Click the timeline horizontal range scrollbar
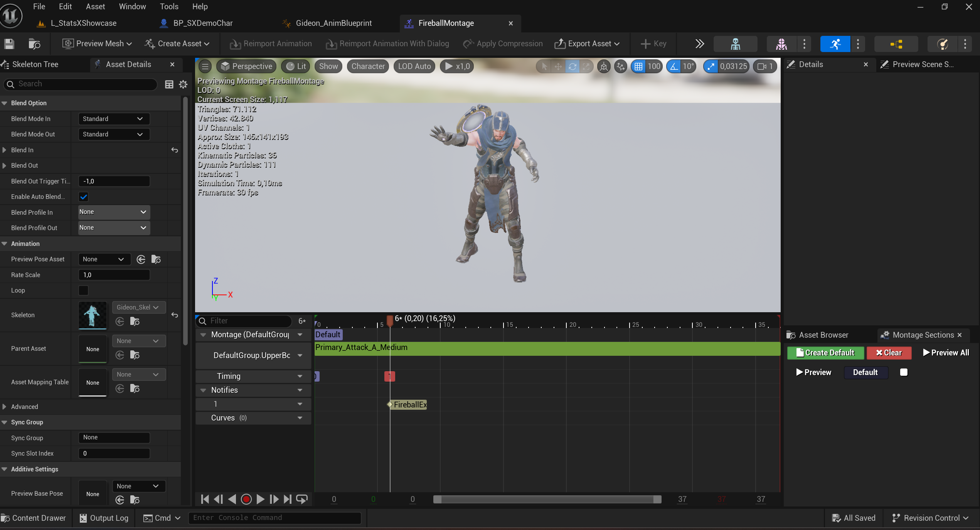 tap(547, 499)
